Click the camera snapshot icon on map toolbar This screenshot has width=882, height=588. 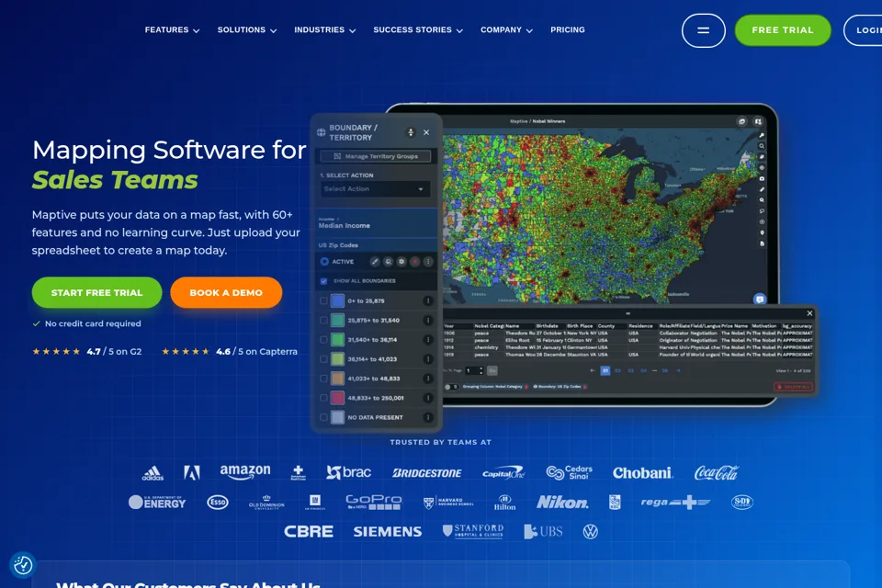[x=762, y=179]
